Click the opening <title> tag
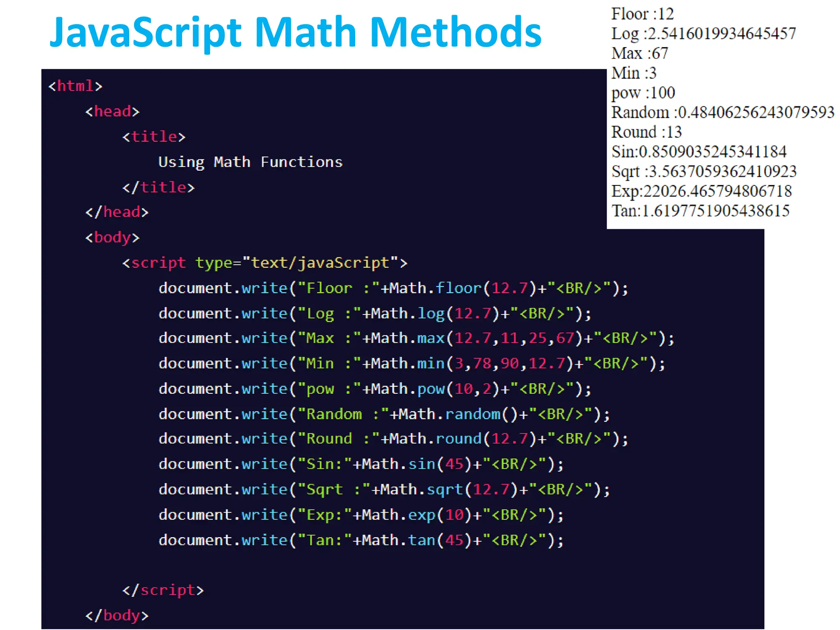 [154, 137]
